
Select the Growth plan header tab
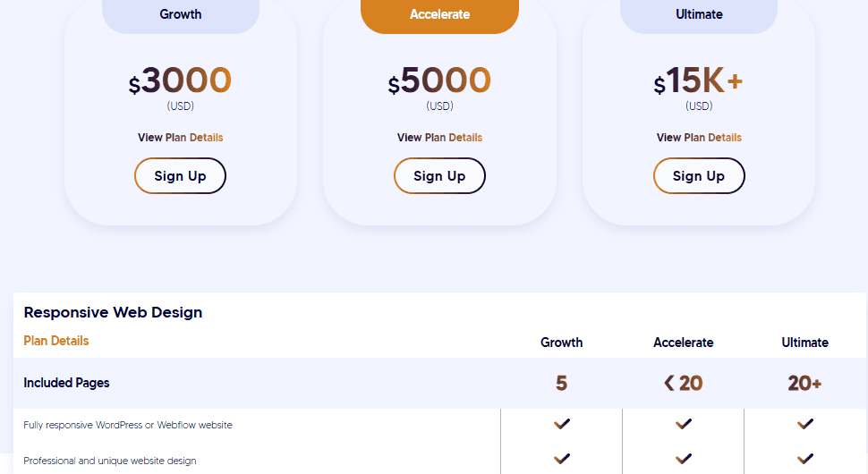(x=180, y=14)
